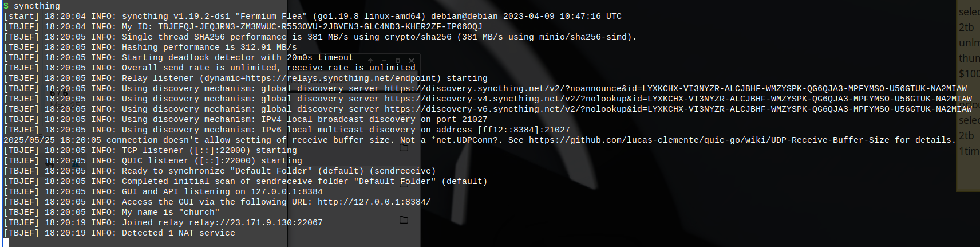
Task: Click the "$100" text in the yellow note
Action: [969, 73]
